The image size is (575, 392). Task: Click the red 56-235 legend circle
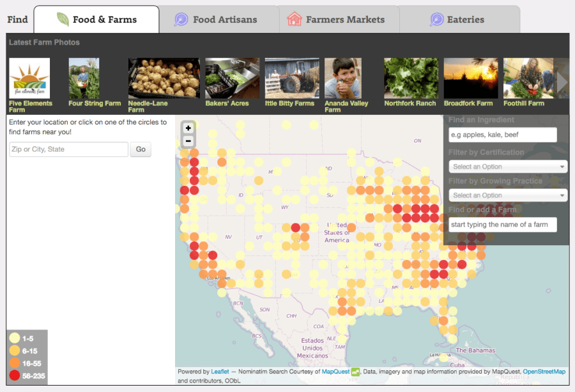coord(15,376)
